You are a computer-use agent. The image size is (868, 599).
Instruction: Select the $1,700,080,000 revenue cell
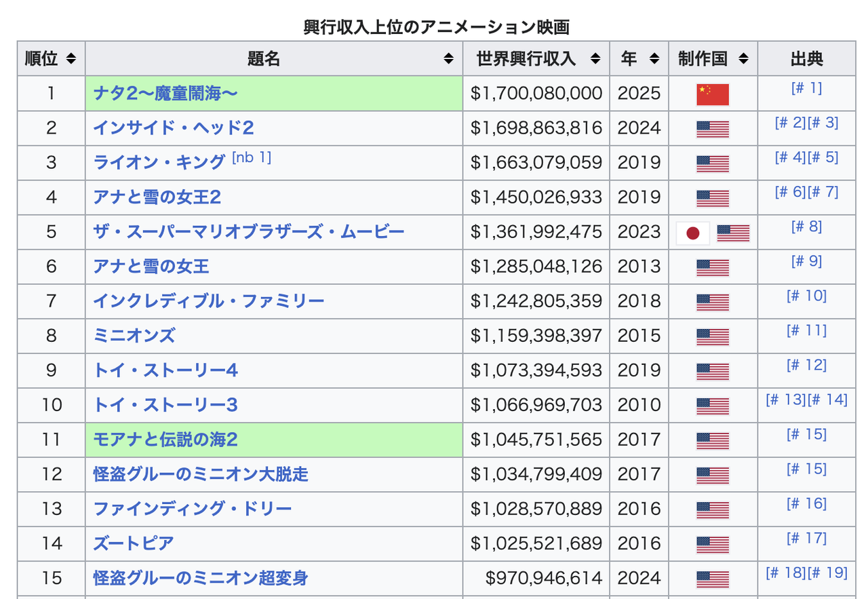coord(536,93)
